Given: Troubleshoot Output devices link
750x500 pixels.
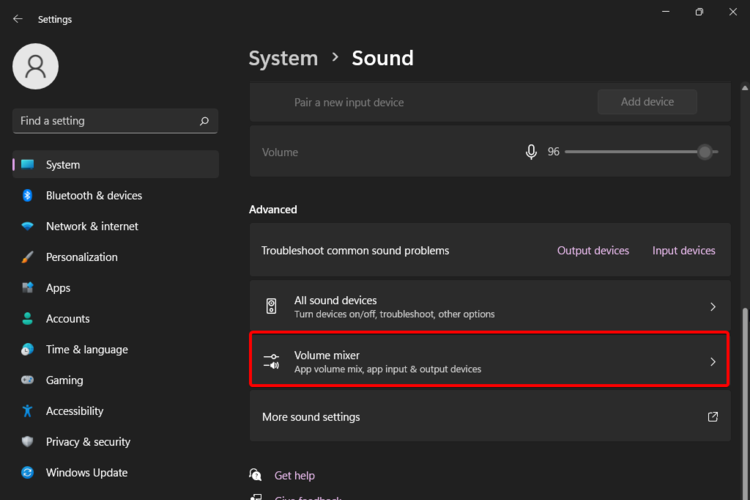Looking at the screenshot, I should pos(593,250).
